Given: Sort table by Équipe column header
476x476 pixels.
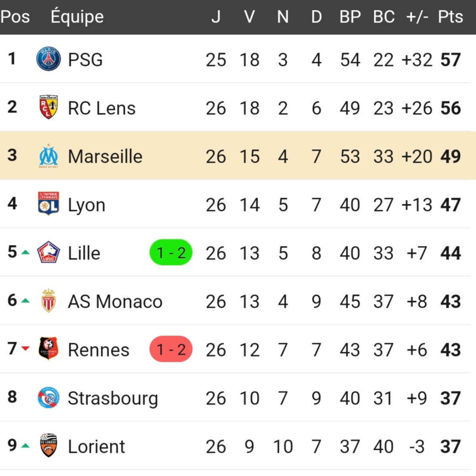Looking at the screenshot, I should pyautogui.click(x=77, y=17).
